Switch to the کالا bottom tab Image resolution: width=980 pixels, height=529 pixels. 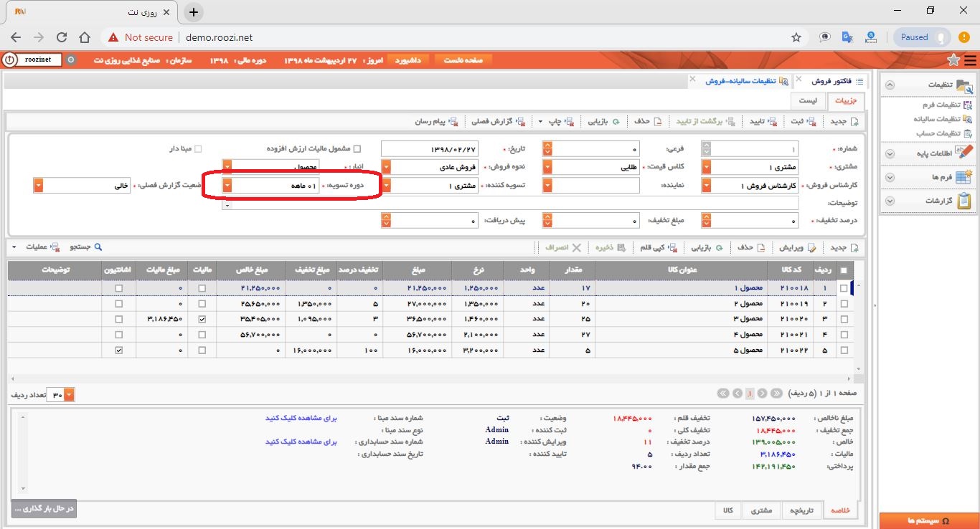pyautogui.click(x=727, y=510)
